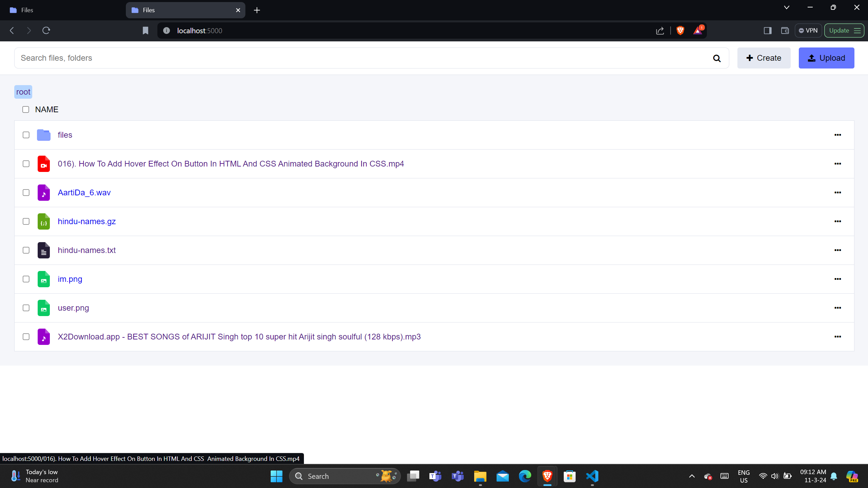Image resolution: width=868 pixels, height=488 pixels.
Task: Open Visual Studio Code from the taskbar
Action: point(592,476)
